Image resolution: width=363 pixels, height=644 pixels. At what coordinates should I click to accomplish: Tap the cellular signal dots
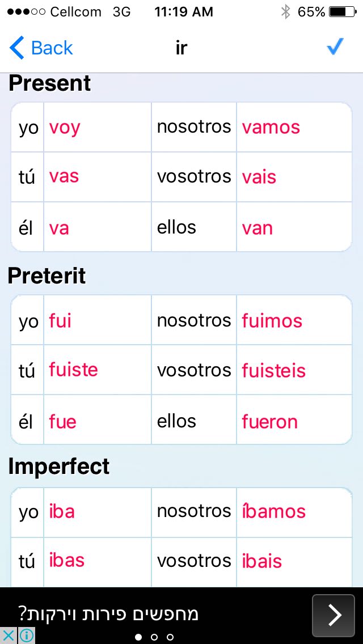(26, 12)
